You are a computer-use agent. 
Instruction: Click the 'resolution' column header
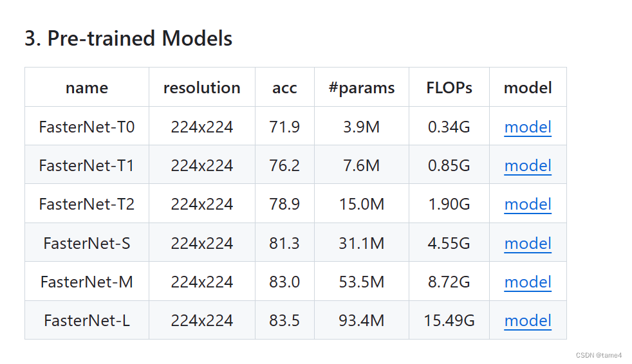(201, 87)
